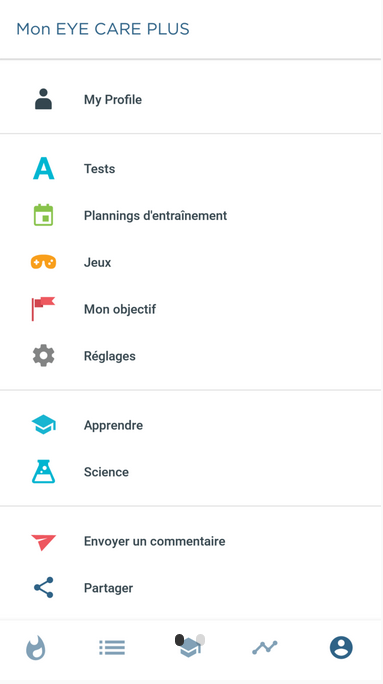
Task: Open the flame icon tab in bottom bar
Action: (36, 647)
